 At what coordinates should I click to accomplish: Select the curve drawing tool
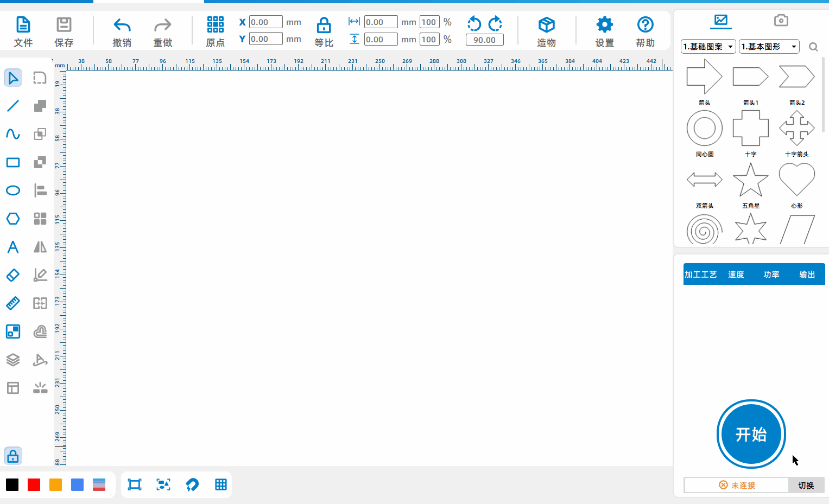coord(13,134)
